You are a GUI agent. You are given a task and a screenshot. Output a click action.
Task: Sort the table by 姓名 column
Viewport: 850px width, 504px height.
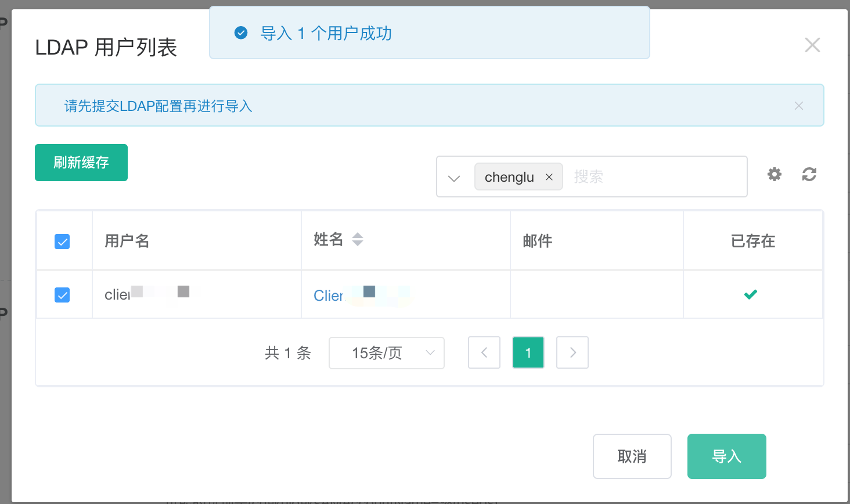[x=358, y=239]
